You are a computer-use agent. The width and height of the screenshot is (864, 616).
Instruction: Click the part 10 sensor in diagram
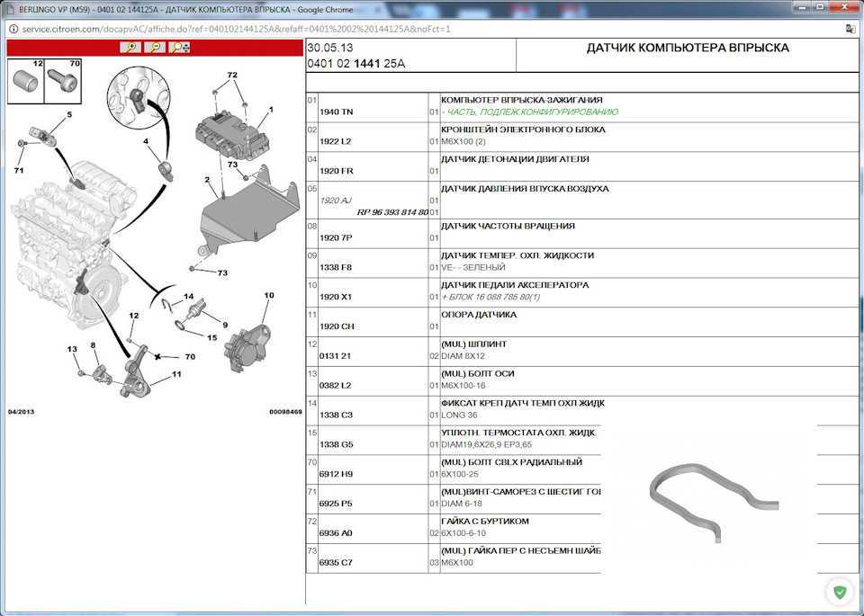click(247, 348)
